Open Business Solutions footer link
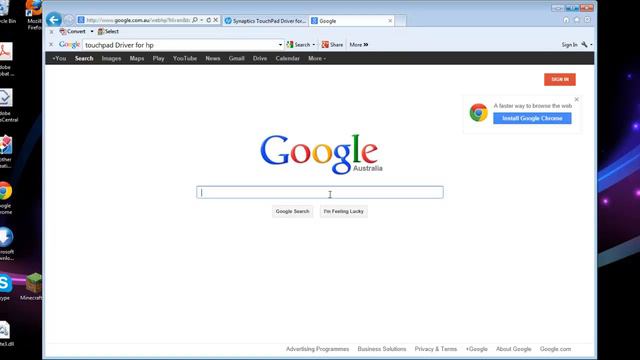640x360 pixels. coord(382,349)
